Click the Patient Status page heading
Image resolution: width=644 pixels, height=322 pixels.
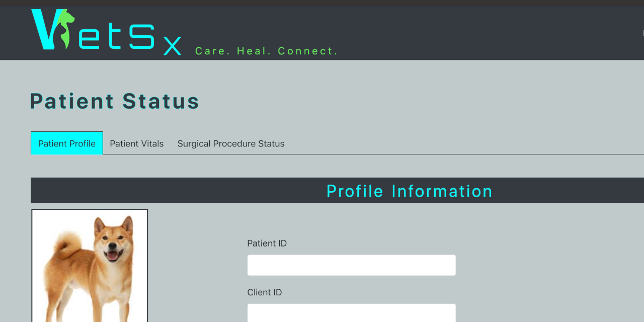coord(115,101)
